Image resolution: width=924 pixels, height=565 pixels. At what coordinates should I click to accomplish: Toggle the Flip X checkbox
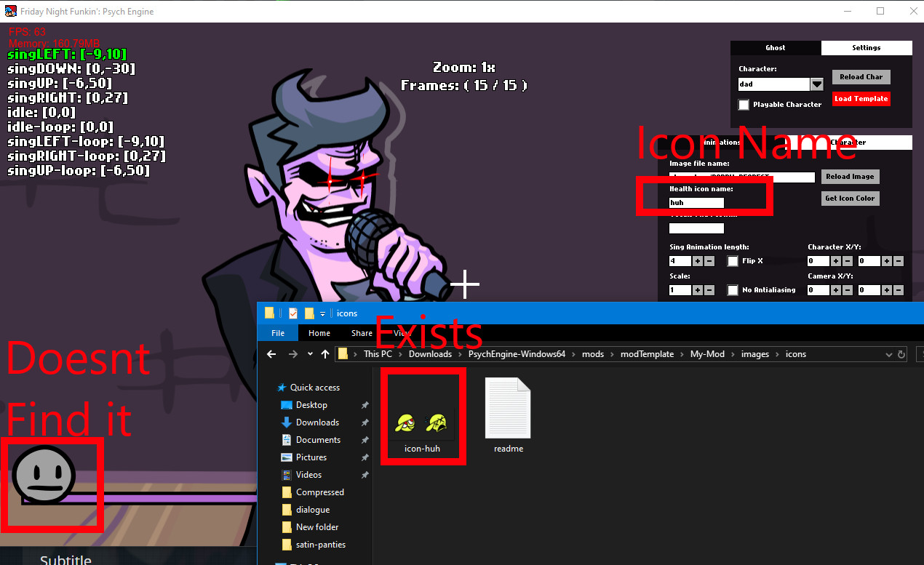tap(733, 261)
